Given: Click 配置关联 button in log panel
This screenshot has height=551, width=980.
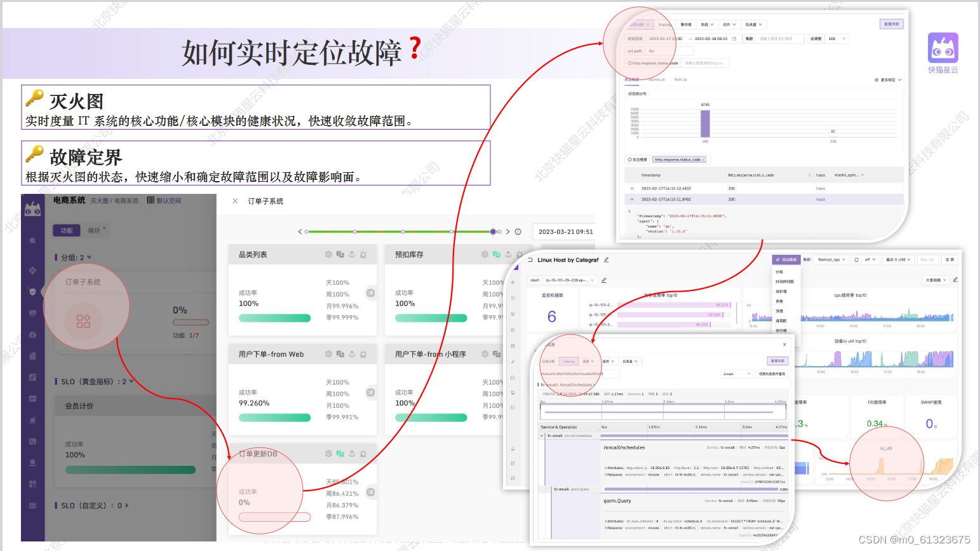Looking at the screenshot, I should (x=890, y=24).
